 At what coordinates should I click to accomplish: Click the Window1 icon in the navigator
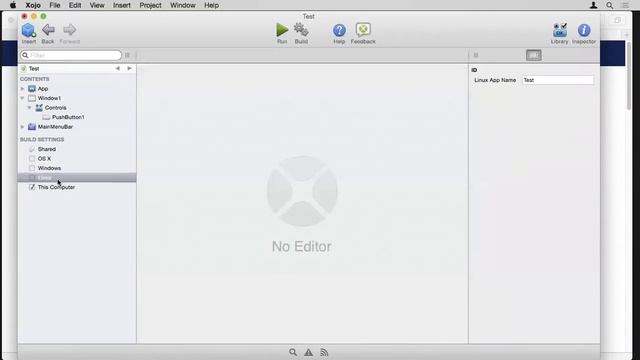point(32,98)
